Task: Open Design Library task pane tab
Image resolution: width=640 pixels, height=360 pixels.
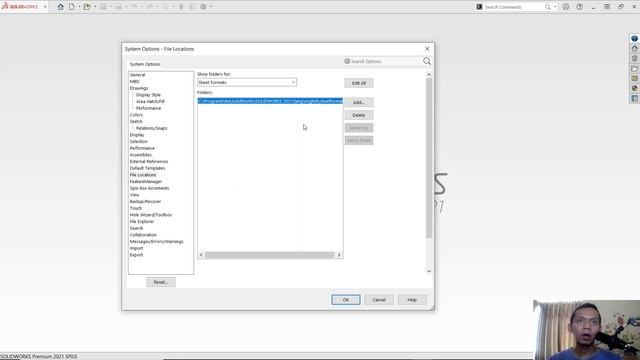Action: [634, 58]
